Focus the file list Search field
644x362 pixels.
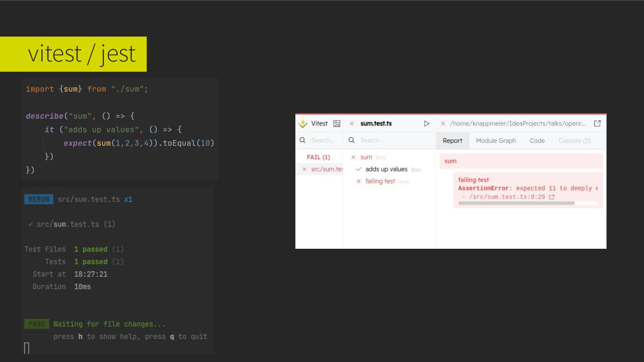[x=323, y=140]
